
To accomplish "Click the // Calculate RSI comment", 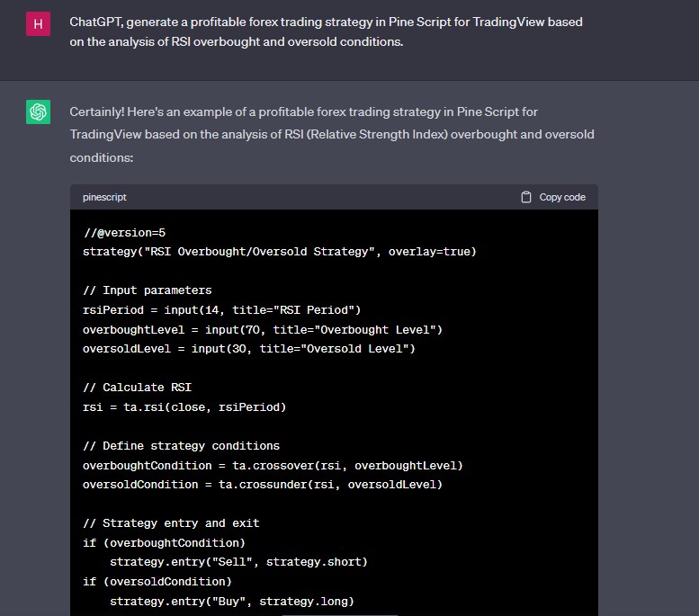I will pyautogui.click(x=138, y=388).
